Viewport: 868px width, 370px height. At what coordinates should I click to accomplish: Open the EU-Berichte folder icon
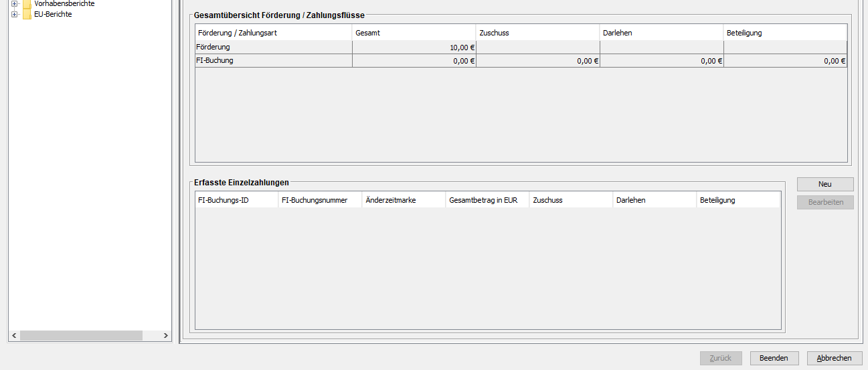coord(27,14)
